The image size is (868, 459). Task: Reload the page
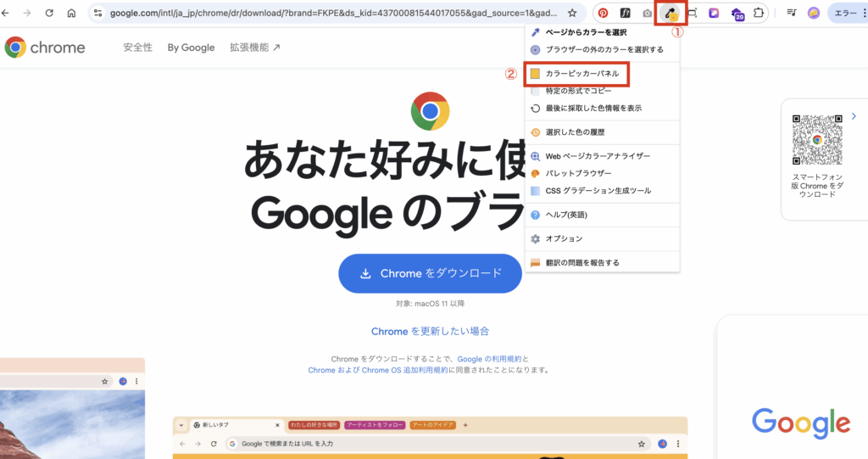pos(49,14)
